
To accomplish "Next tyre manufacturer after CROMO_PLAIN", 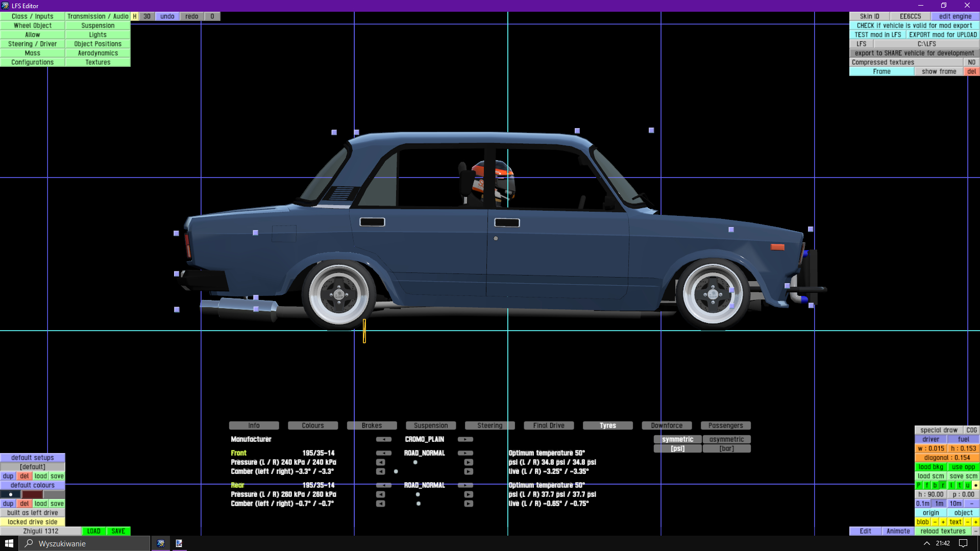I will [465, 439].
